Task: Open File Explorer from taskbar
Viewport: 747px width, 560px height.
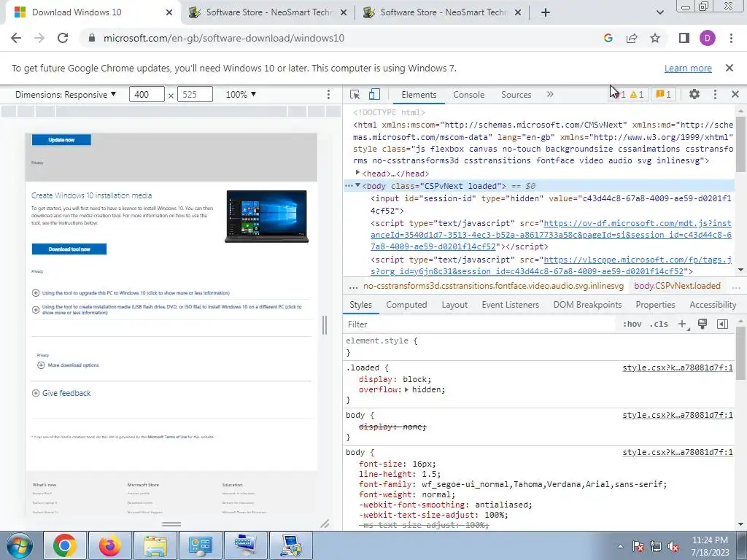Action: 155,545
